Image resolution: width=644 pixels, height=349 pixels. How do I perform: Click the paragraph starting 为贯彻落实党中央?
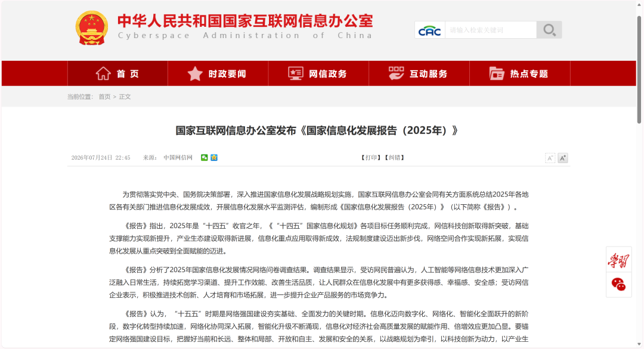pyautogui.click(x=318, y=201)
